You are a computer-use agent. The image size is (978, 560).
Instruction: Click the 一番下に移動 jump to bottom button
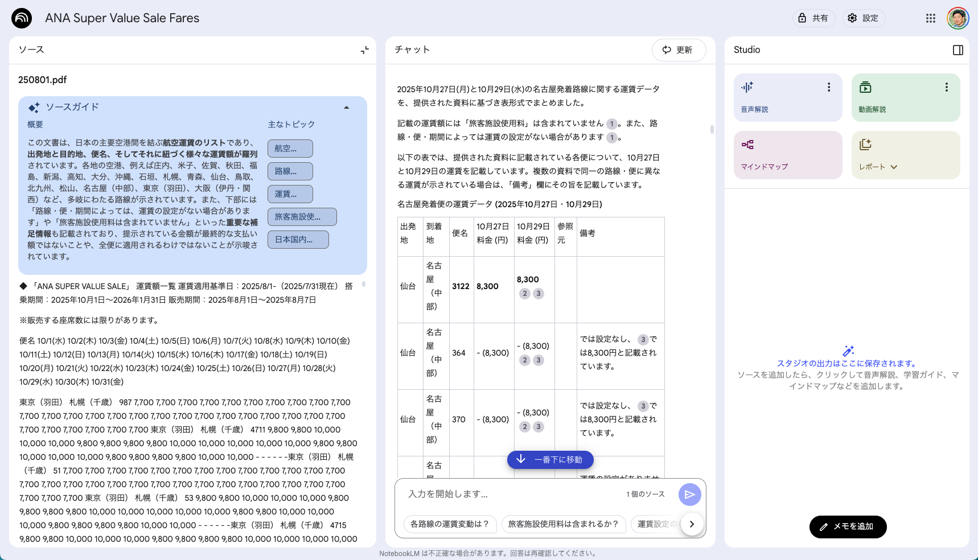(550, 460)
